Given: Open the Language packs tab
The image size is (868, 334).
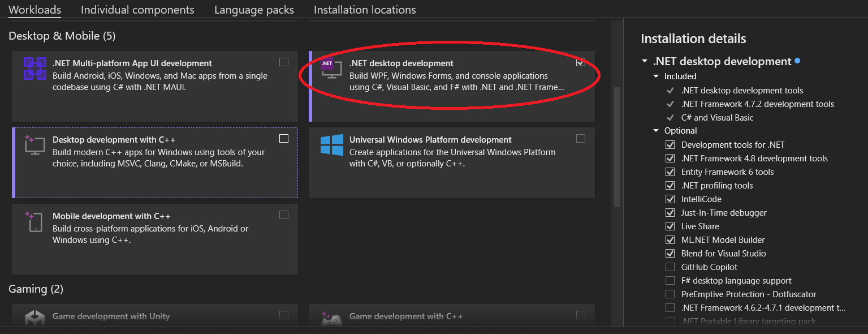Looking at the screenshot, I should tap(254, 10).
